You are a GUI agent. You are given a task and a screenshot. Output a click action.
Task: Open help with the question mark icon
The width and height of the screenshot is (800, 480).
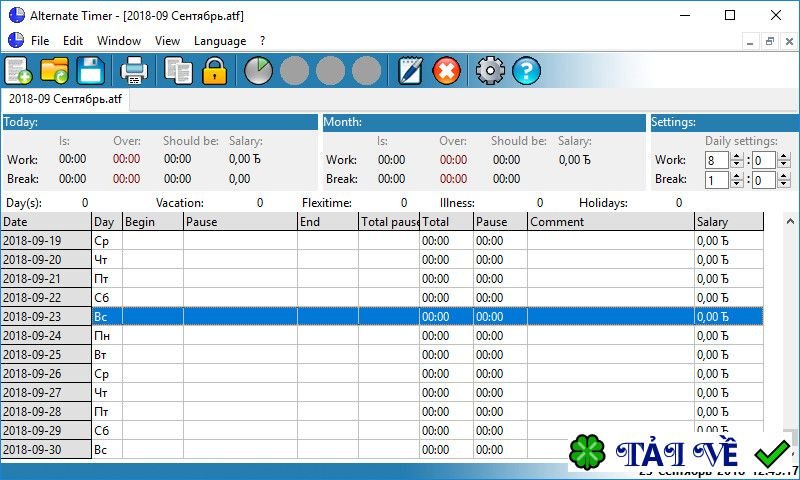click(x=526, y=71)
